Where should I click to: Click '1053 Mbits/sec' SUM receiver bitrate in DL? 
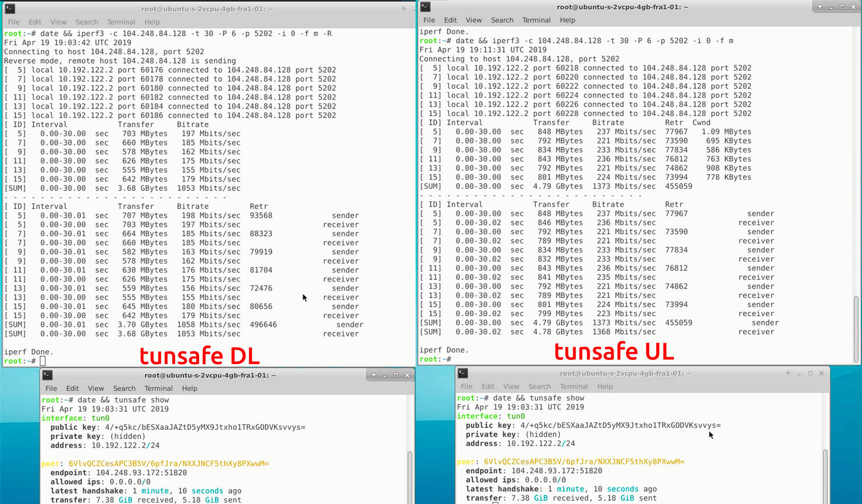(209, 334)
